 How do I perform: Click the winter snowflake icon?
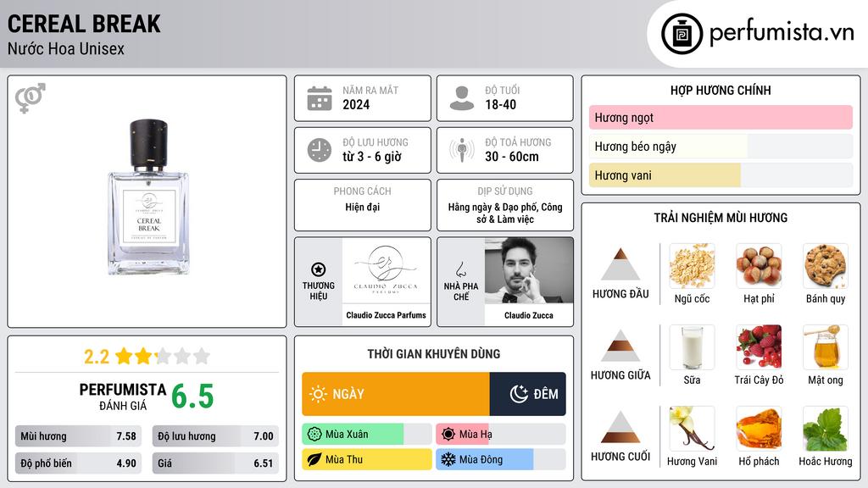pyautogui.click(x=448, y=459)
